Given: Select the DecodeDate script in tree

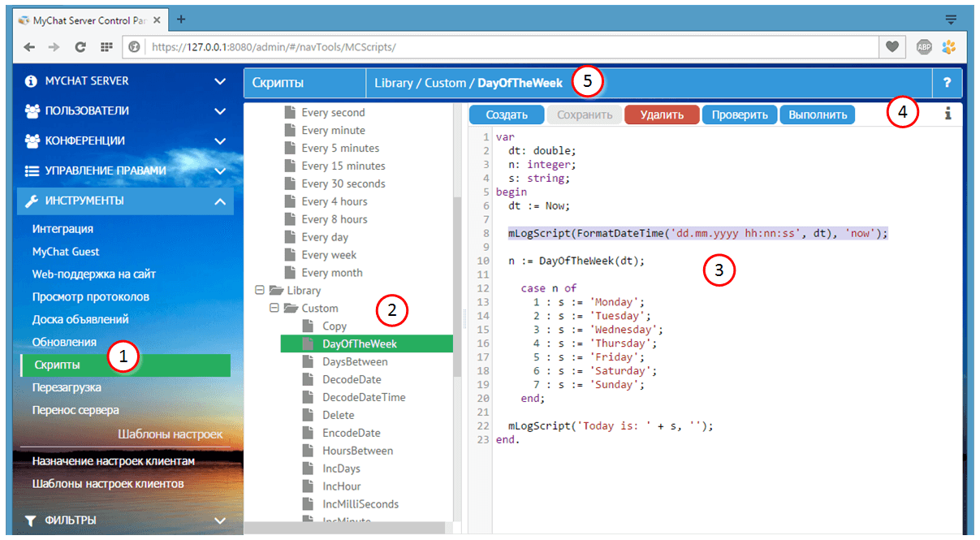Looking at the screenshot, I should coord(352,380).
